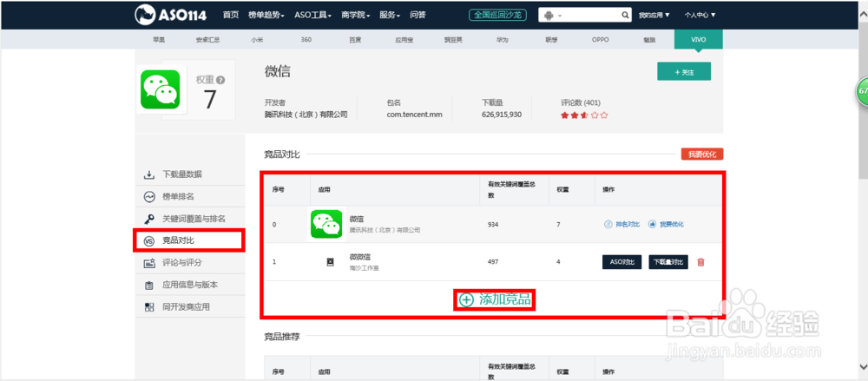Click the scrollbar down arrow at right edge

pos(863,366)
